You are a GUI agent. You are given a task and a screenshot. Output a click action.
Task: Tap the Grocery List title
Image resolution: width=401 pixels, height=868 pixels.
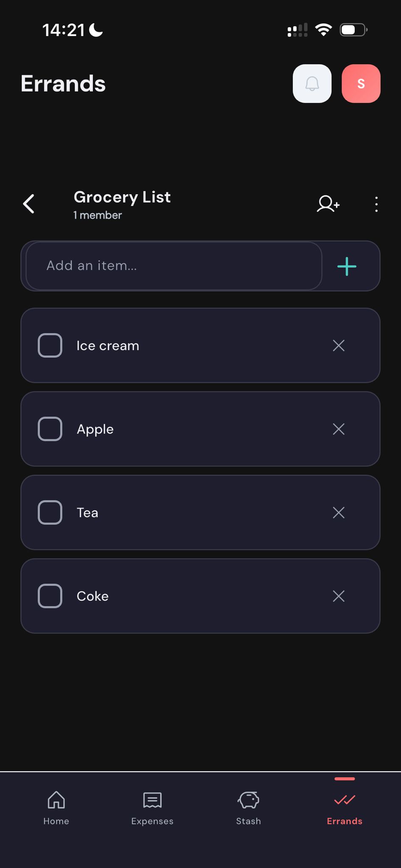[122, 197]
